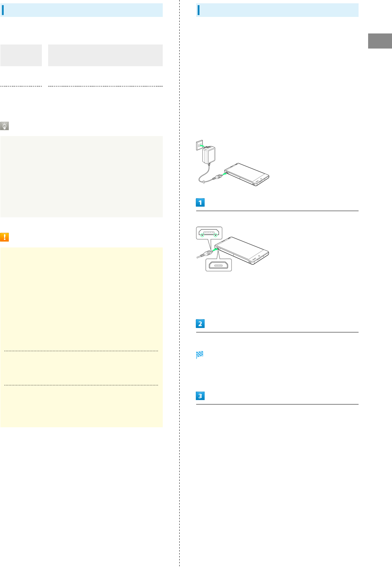Select the step 3 number badge
Viewport: 392px width, 567px height.
tap(200, 396)
